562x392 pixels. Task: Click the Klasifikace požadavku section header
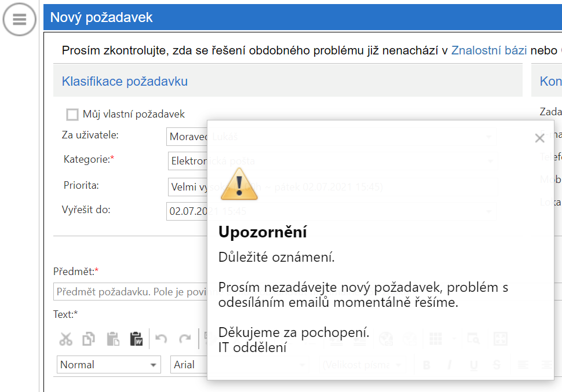pyautogui.click(x=125, y=82)
